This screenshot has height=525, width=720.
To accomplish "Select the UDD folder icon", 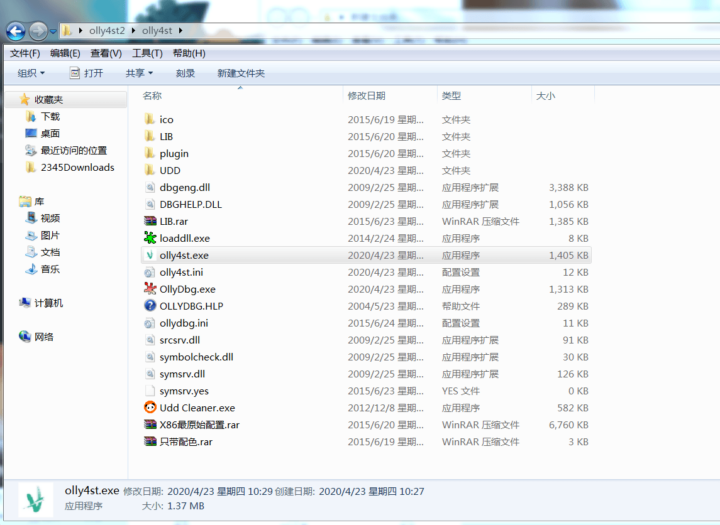I will [150, 170].
